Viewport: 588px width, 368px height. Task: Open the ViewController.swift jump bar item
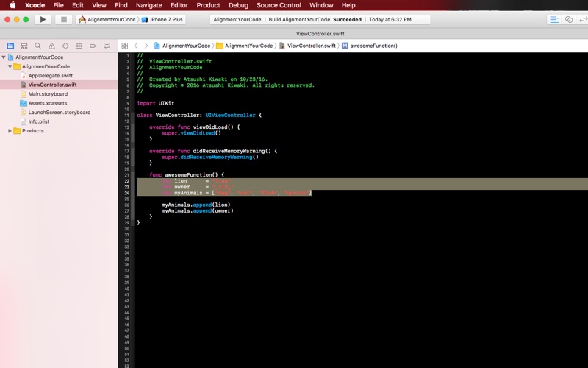click(307, 46)
